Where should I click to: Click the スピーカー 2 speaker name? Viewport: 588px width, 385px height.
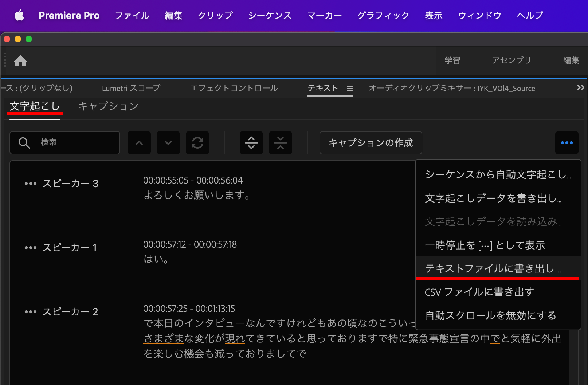[x=71, y=312]
